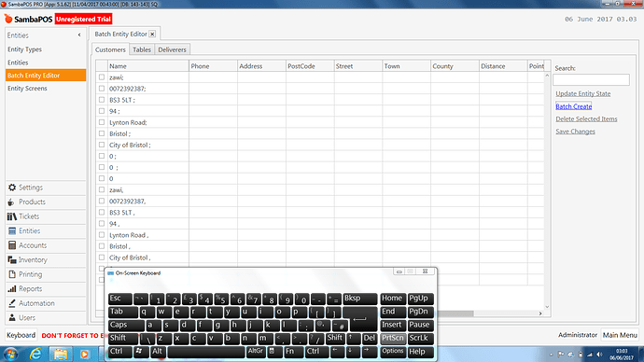Screen dimensions: 644x362
Task: Launch Internet Explorer from taskbar
Action: click(x=35, y=355)
